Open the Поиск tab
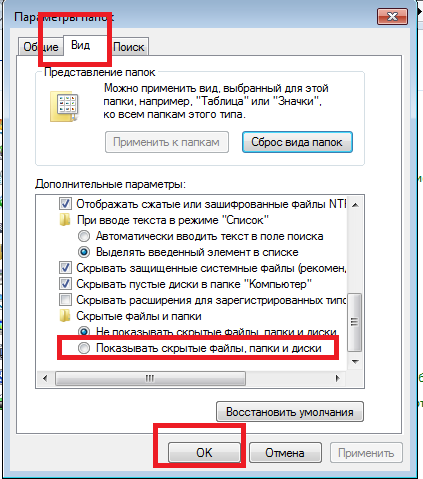 (128, 47)
